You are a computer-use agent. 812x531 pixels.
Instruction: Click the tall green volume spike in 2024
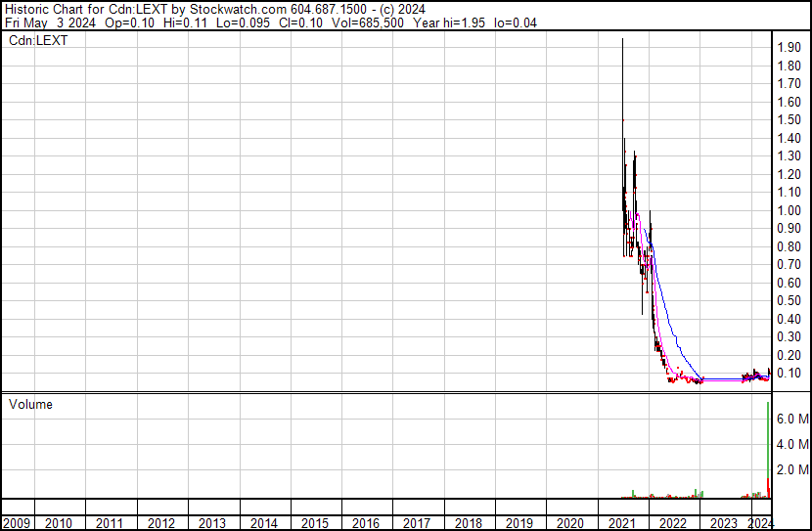pyautogui.click(x=768, y=450)
